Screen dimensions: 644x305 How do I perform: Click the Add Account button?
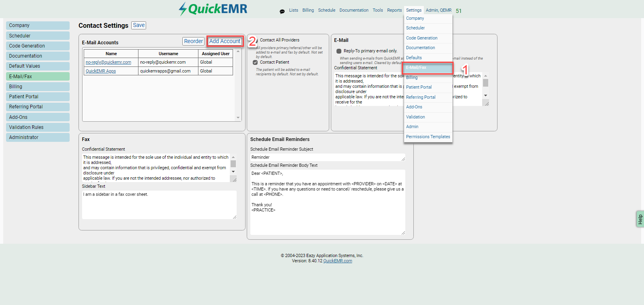point(225,41)
